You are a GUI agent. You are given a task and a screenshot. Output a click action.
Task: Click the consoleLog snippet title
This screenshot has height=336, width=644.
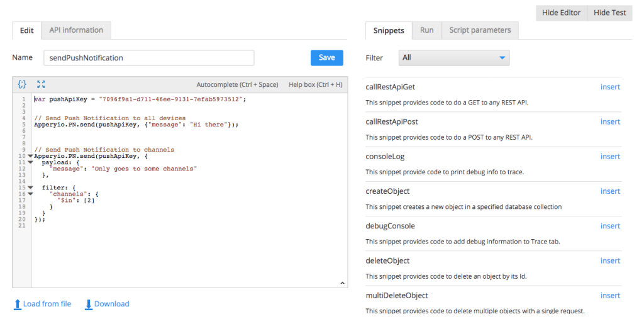click(x=385, y=157)
